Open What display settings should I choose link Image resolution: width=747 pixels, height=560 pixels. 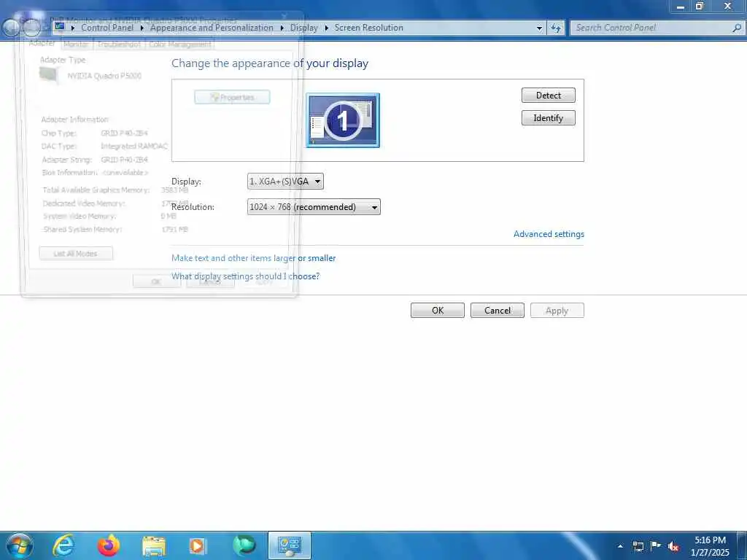pos(245,276)
